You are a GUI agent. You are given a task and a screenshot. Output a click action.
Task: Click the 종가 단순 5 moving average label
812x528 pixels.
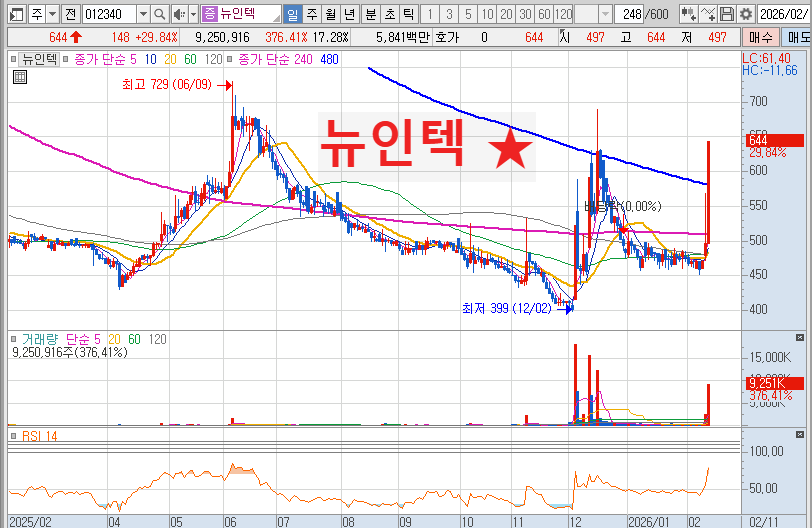coord(106,60)
